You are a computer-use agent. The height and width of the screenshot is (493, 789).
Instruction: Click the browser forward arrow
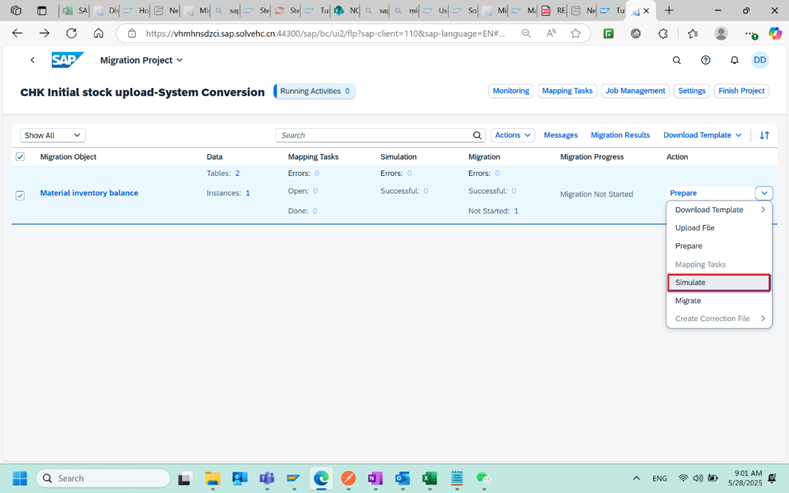(x=44, y=33)
